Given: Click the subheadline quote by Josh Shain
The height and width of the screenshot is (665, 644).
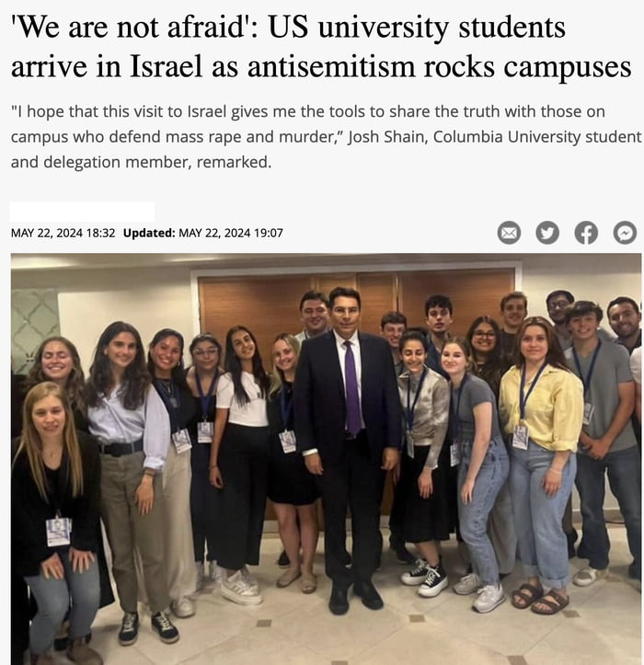Looking at the screenshot, I should pyautogui.click(x=326, y=136).
